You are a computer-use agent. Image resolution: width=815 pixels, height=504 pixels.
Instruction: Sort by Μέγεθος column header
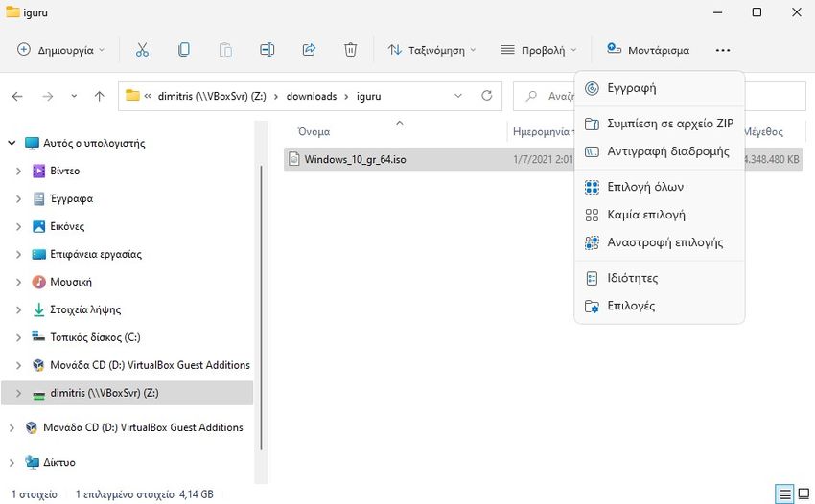[763, 132]
